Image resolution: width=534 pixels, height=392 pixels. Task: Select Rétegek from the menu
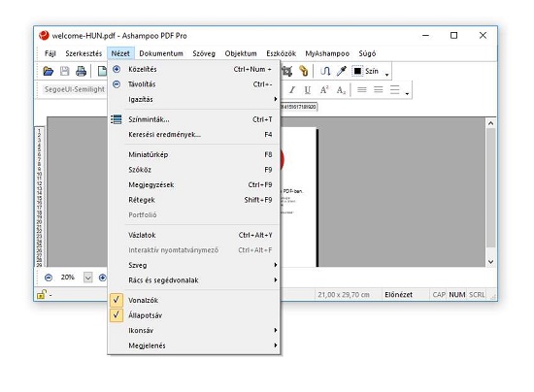tap(194, 200)
